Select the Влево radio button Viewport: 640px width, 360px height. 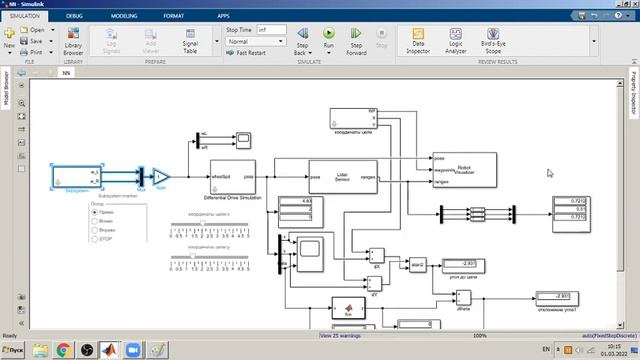pyautogui.click(x=95, y=221)
